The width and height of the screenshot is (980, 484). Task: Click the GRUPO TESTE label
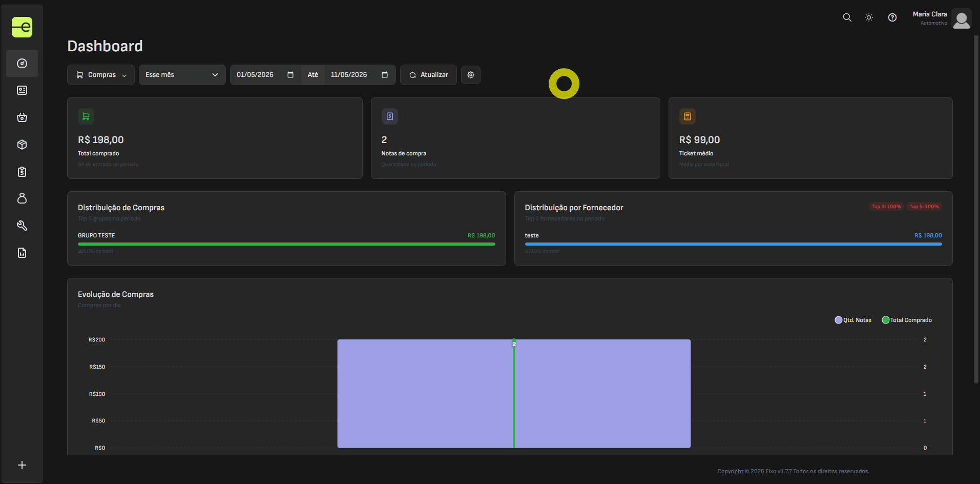tap(96, 235)
